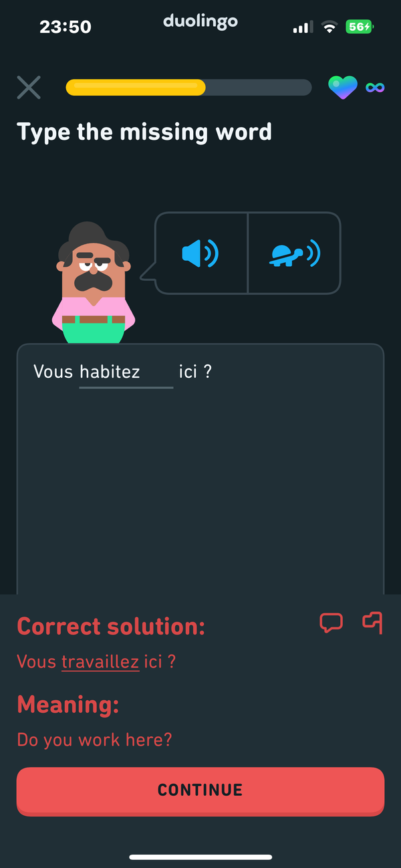
Task: Open the sentence discussion comments icon
Action: 331,623
